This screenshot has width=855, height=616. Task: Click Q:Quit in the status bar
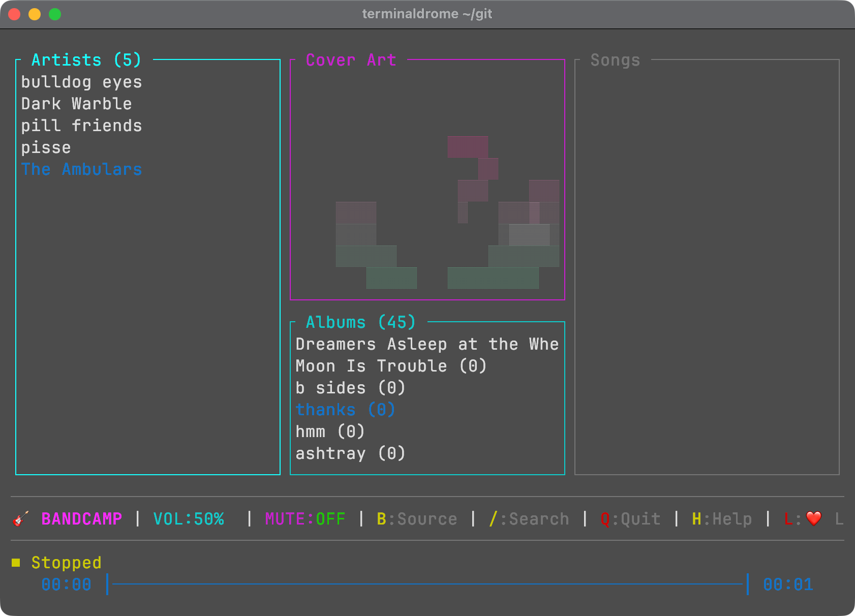tap(630, 519)
